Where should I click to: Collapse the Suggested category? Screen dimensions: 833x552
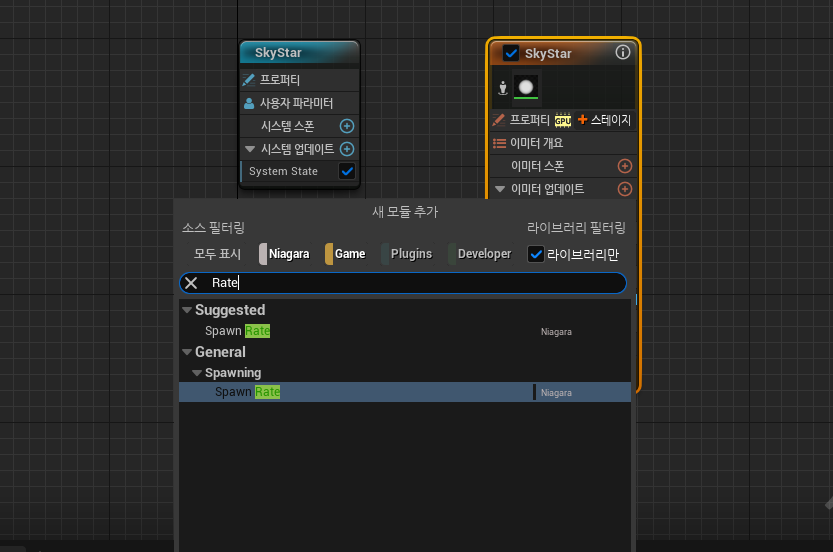coord(187,310)
